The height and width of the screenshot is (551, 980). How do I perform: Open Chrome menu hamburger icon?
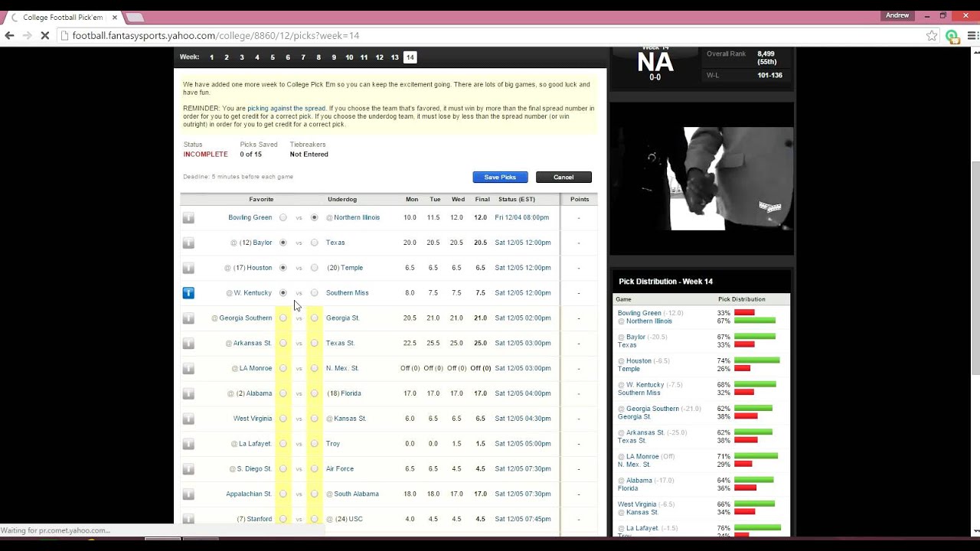972,35
